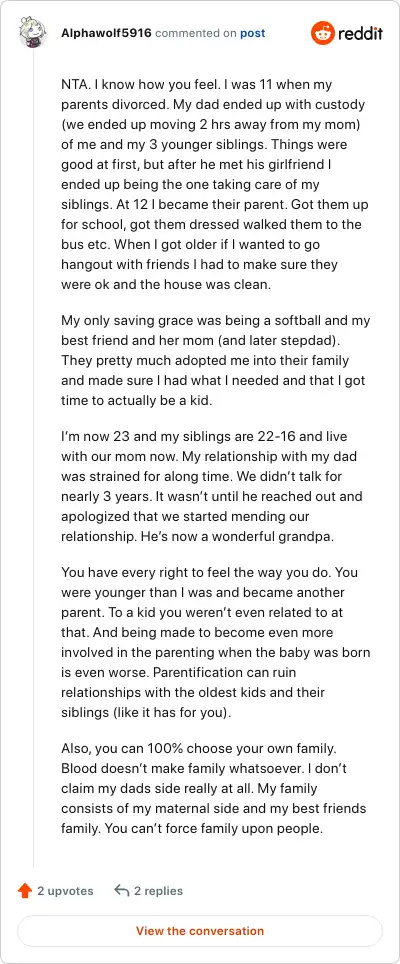Click the paragraph starting "My only saving grace"
This screenshot has height=964, width=400.
click(x=215, y=360)
